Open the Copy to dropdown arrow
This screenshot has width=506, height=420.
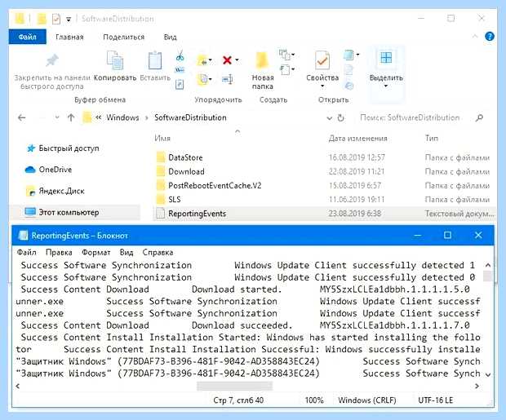211,79
